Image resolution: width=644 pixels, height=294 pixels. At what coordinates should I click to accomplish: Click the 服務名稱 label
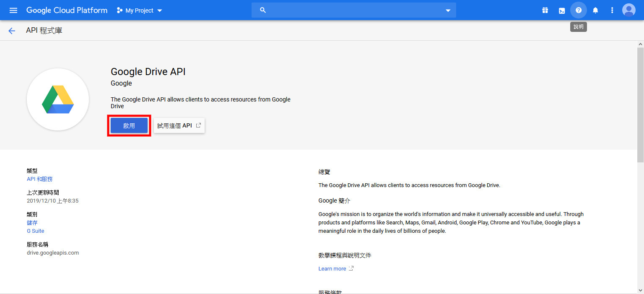(37, 245)
